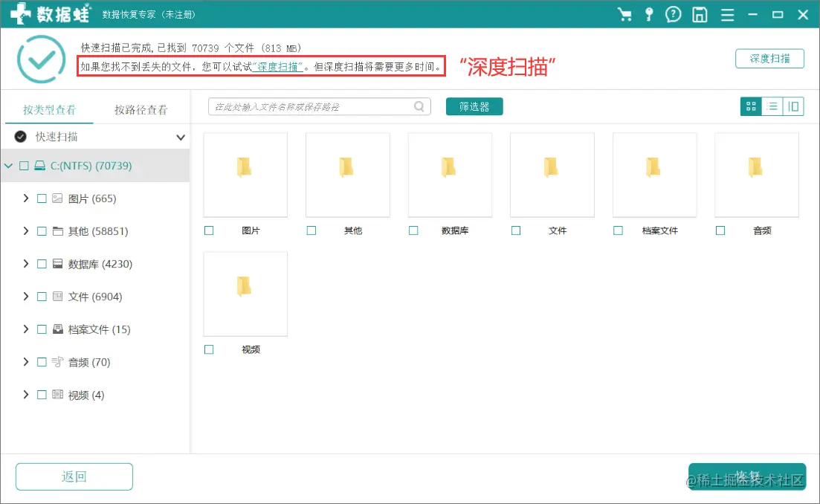
Task: Collapse the C:(NTFS) drive node
Action: [8, 166]
